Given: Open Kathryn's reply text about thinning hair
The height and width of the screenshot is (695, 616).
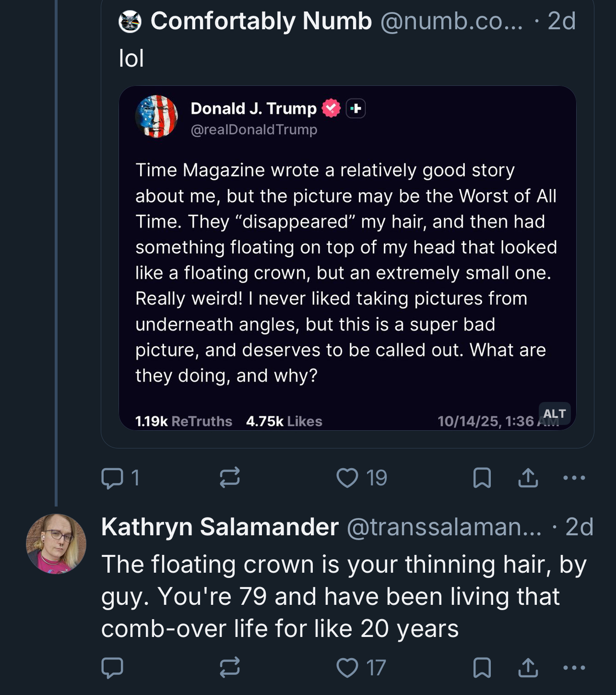Looking at the screenshot, I should point(344,596).
